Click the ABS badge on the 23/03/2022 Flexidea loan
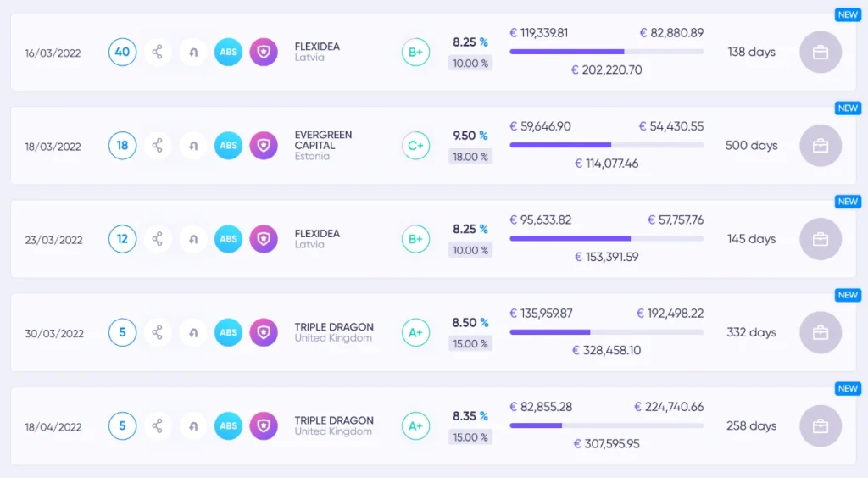 click(x=229, y=239)
